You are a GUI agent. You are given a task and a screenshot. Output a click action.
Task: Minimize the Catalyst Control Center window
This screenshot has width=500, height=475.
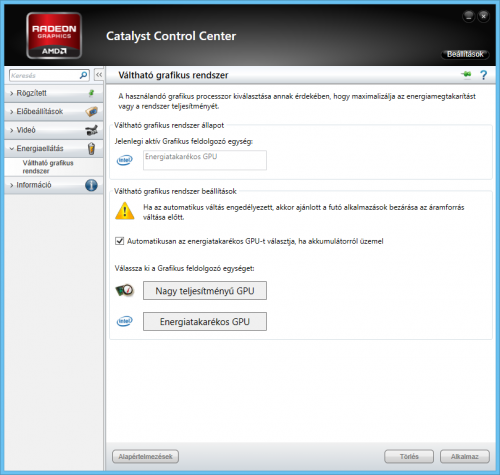(x=468, y=16)
